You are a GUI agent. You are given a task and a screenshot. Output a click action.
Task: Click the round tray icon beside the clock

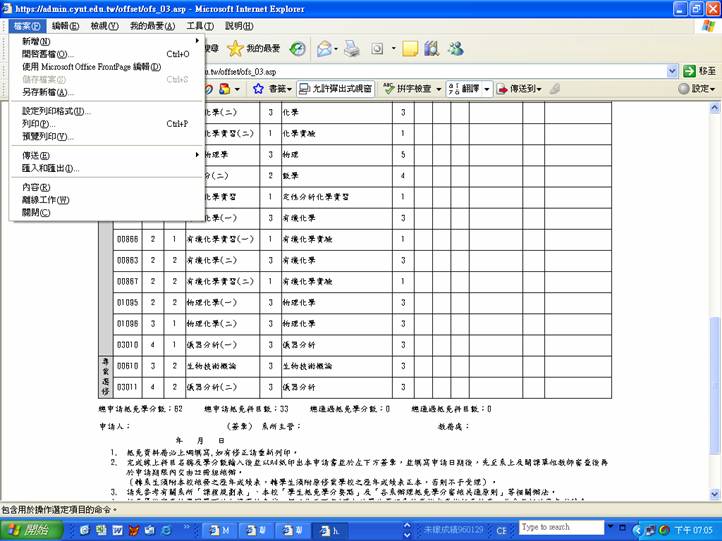click(x=664, y=530)
